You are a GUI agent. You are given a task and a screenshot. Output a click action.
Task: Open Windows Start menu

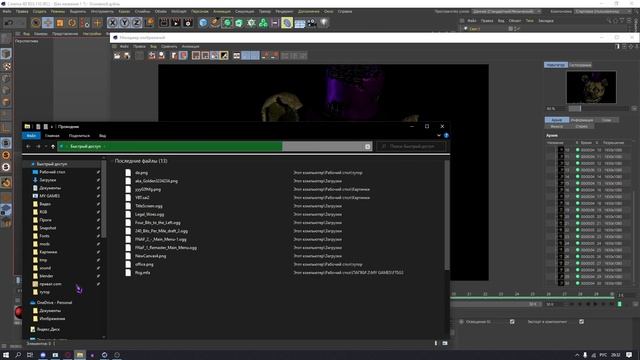(6, 355)
